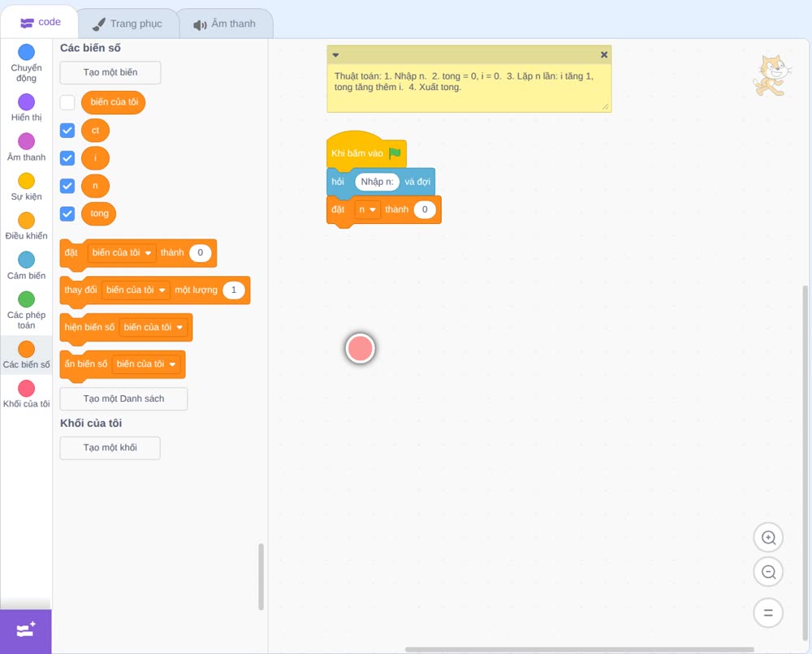
Task: Click the workspace horizontal scrollbar
Action: 579,649
